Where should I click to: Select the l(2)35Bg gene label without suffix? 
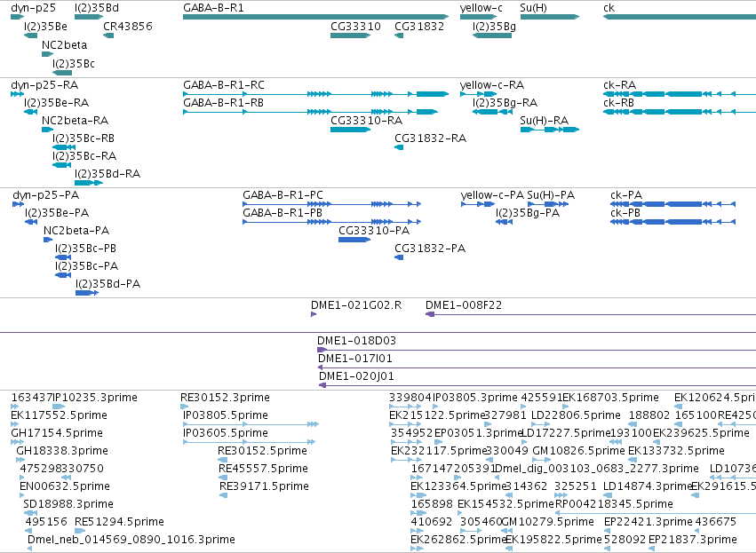coord(494,27)
